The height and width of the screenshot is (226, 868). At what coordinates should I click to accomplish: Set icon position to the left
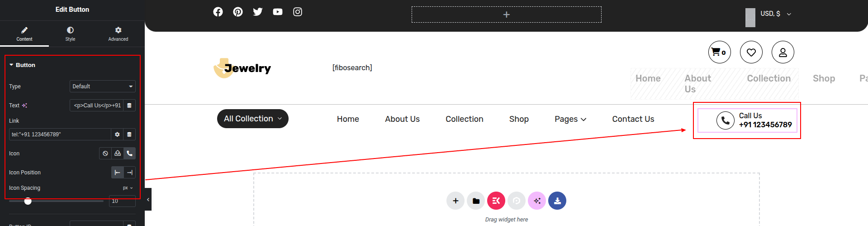[118, 173]
